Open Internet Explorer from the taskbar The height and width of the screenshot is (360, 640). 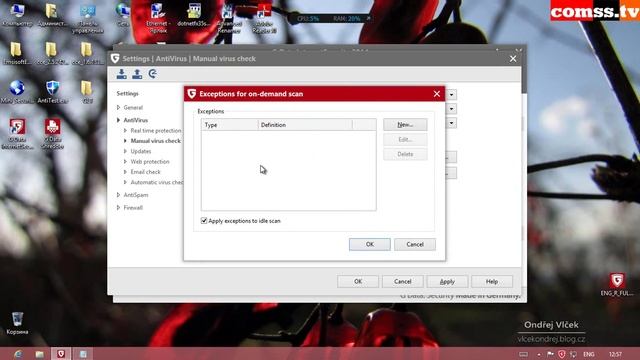[x=18, y=354]
